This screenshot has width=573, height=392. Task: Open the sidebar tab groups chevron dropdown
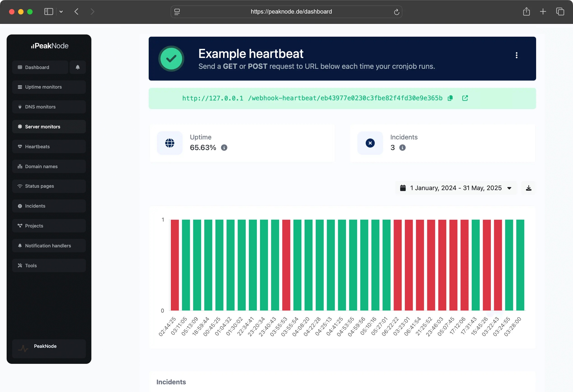point(61,12)
